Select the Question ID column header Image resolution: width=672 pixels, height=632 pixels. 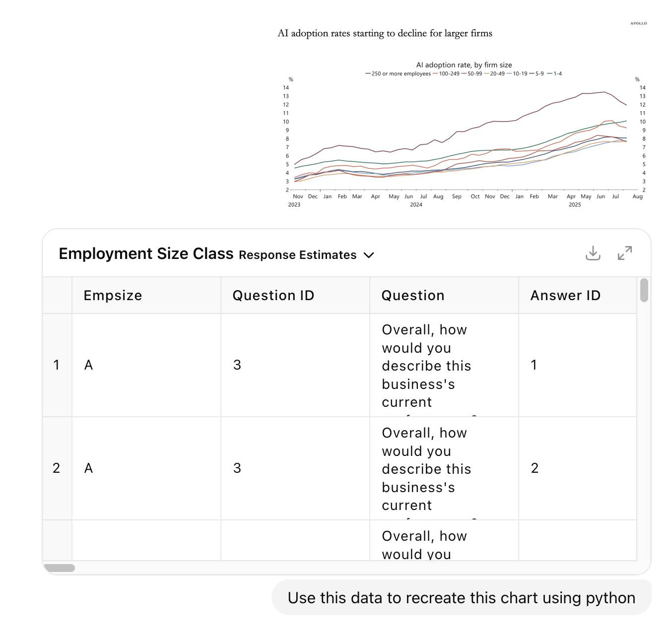[273, 295]
